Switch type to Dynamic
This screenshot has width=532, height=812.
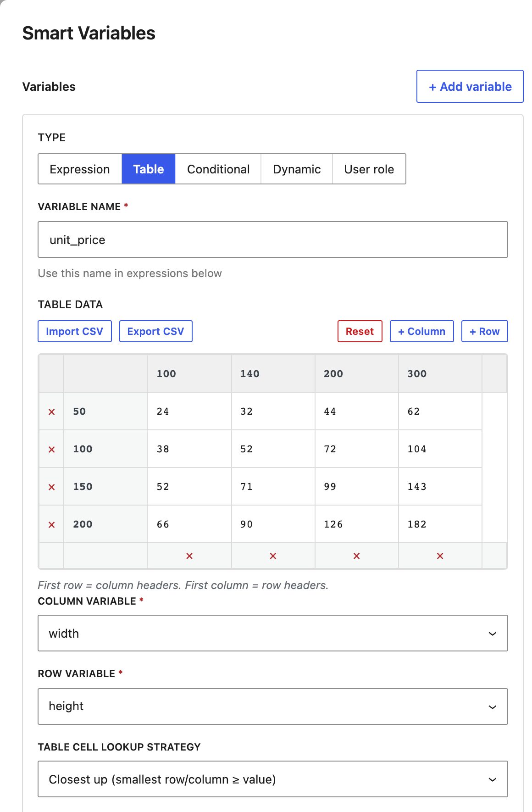tap(297, 169)
